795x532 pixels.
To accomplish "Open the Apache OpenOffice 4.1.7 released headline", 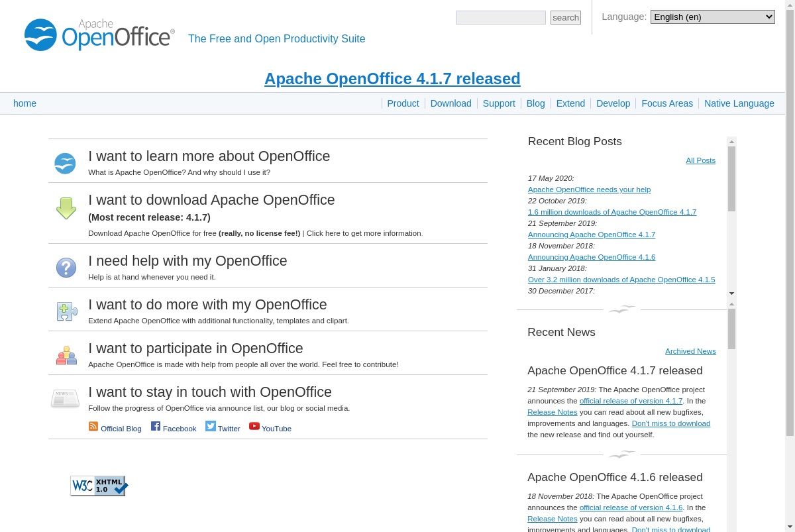I will (392, 79).
